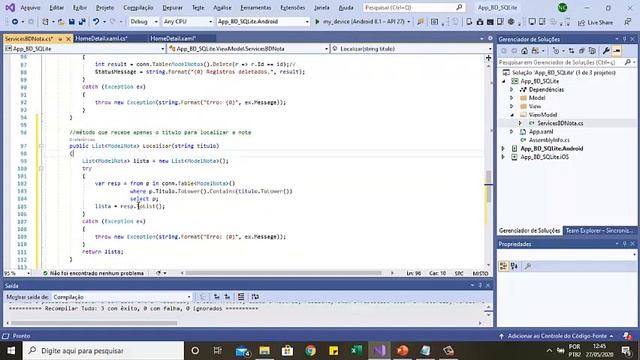Open the my_device target dropdown arrow

[x=409, y=22]
